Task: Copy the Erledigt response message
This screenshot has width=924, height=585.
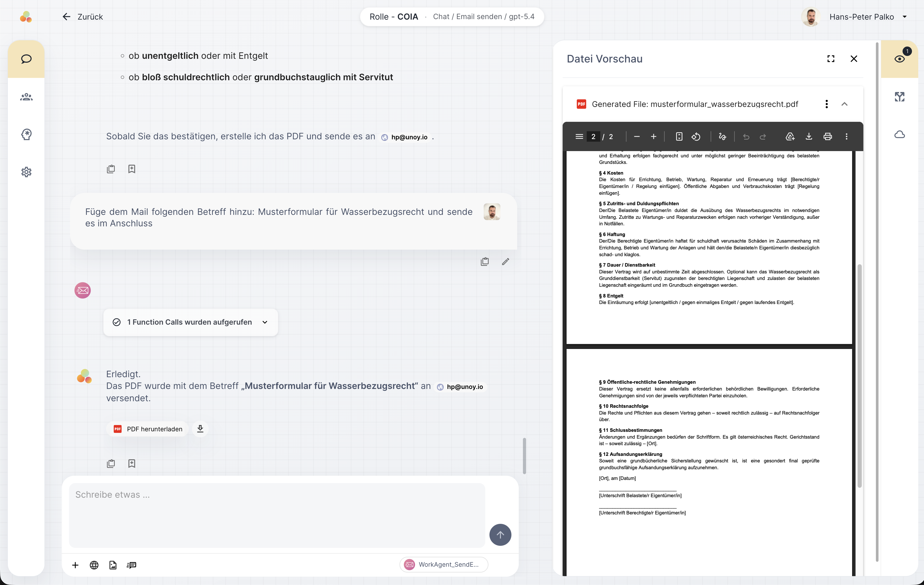Action: (111, 463)
